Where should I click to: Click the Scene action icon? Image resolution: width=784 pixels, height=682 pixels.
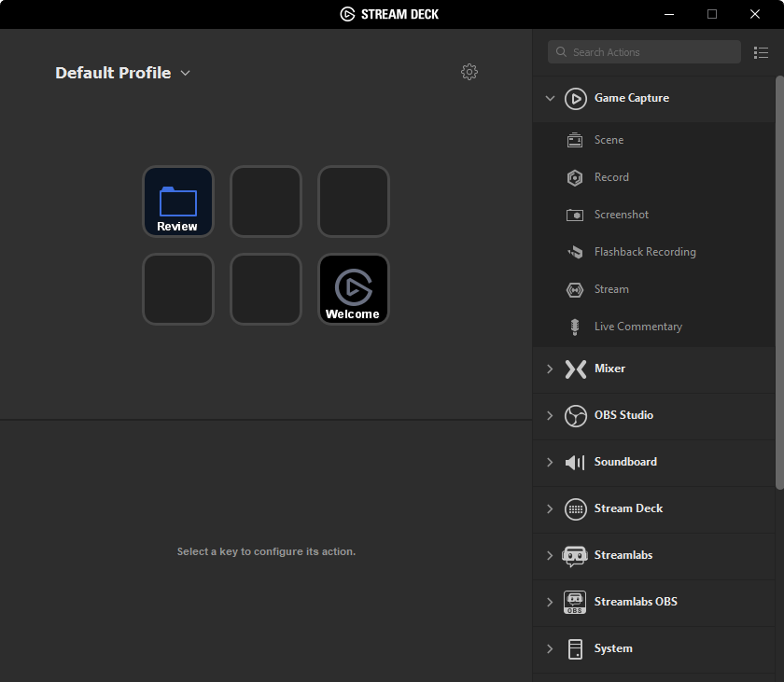pos(575,140)
